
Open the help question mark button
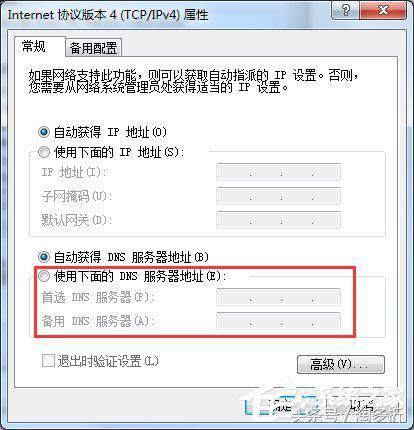[x=346, y=9]
